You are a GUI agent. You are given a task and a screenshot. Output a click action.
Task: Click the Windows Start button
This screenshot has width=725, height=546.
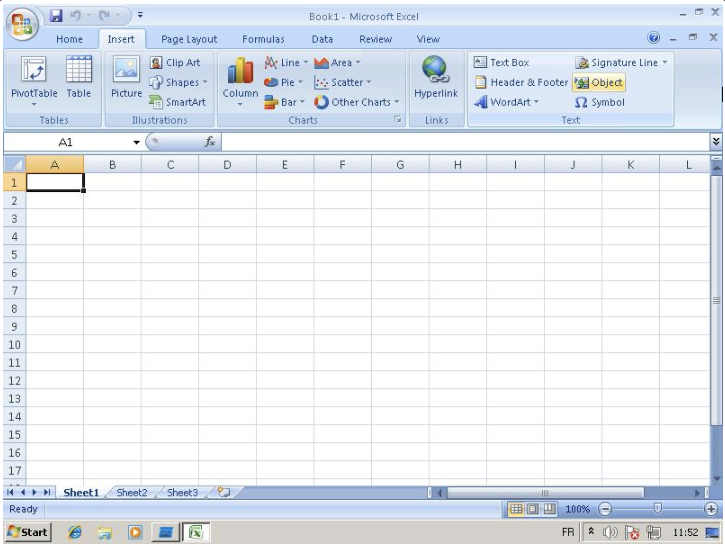pos(28,532)
